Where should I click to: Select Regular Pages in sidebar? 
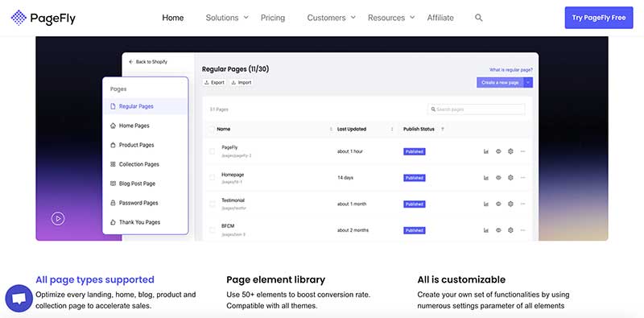[x=146, y=106]
